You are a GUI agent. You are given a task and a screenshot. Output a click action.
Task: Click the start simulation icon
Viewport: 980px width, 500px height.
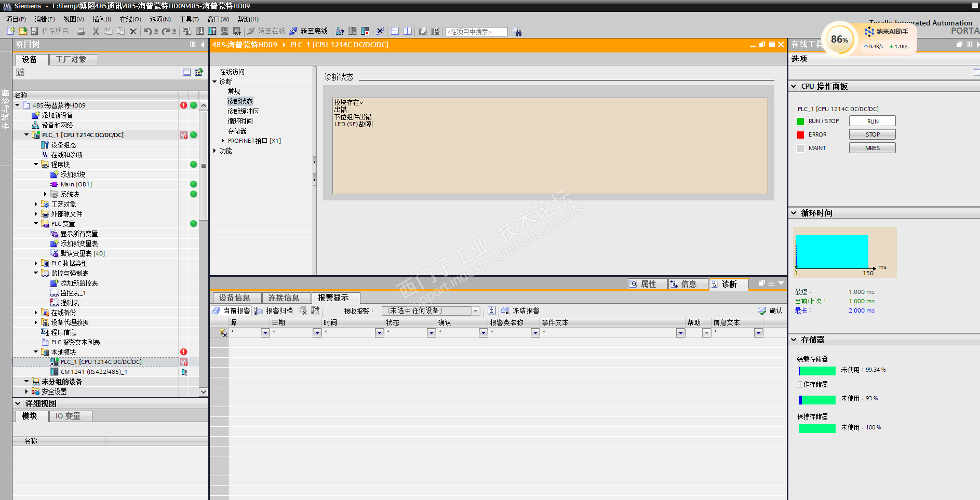pyautogui.click(x=224, y=31)
